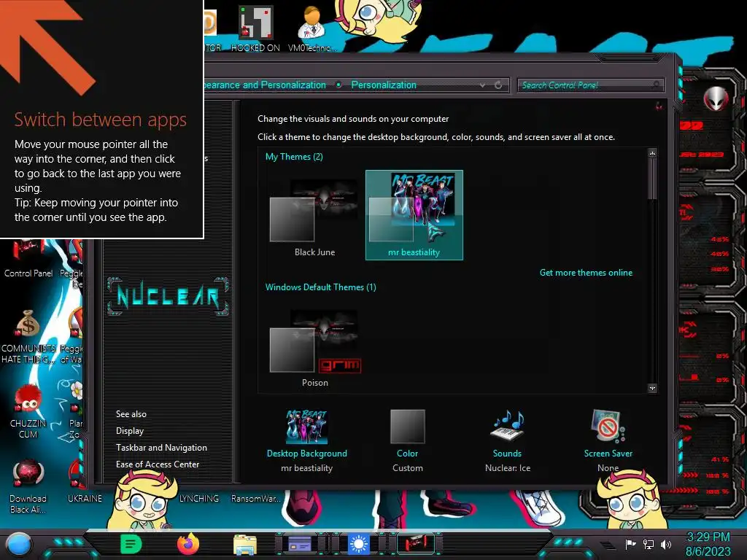
Task: Open the volume speaker tray icon
Action: tap(665, 544)
